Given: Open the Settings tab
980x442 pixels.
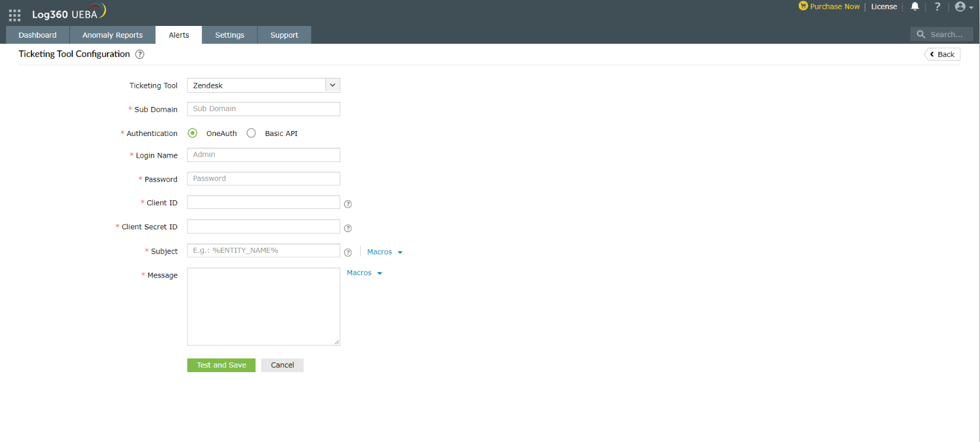Looking at the screenshot, I should coord(230,35).
